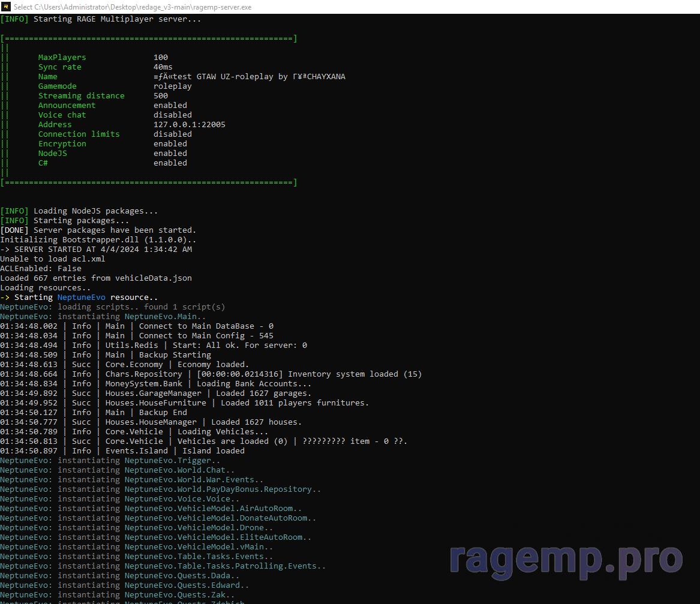Image resolution: width=700 pixels, height=604 pixels.
Task: Click 'NeptuneEvo.VehicleModel.vMain..' line
Action: (x=137, y=547)
